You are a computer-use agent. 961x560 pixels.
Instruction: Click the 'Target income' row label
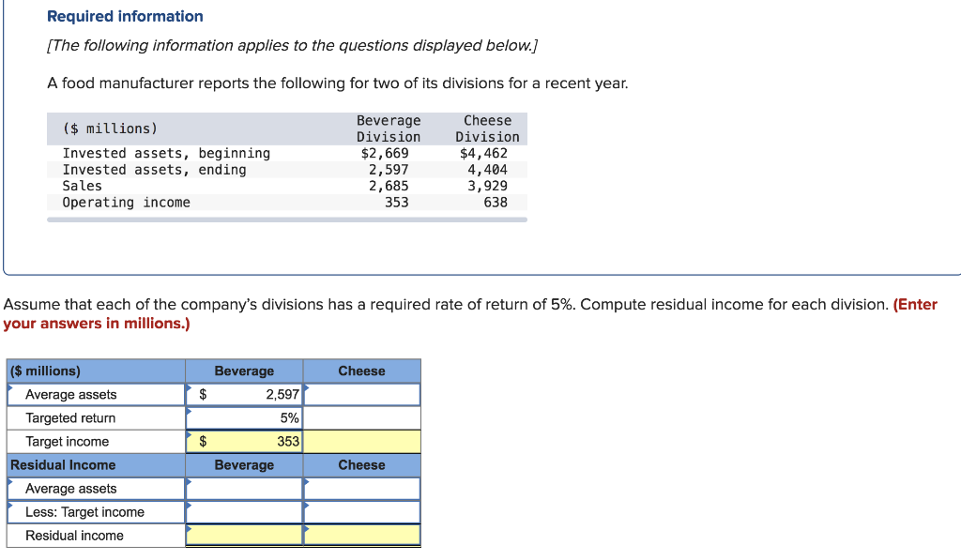pos(68,441)
